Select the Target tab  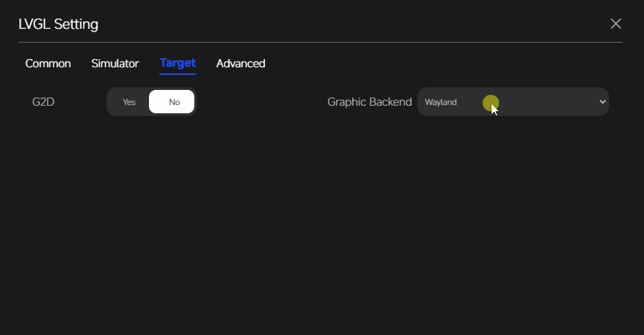tap(177, 63)
